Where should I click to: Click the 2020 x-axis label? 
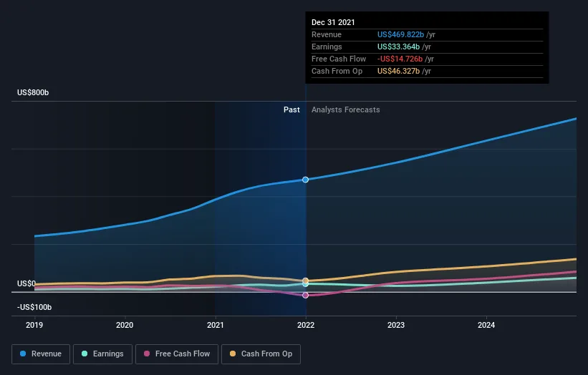(125, 325)
